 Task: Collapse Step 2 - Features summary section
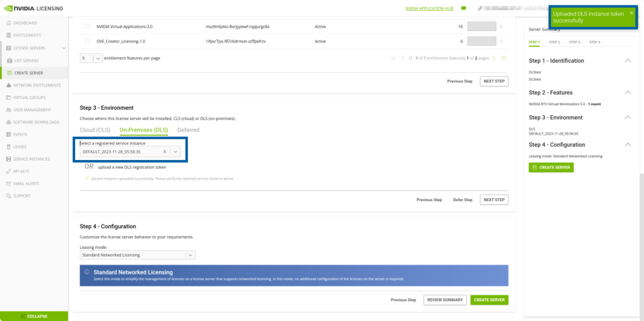tap(627, 92)
